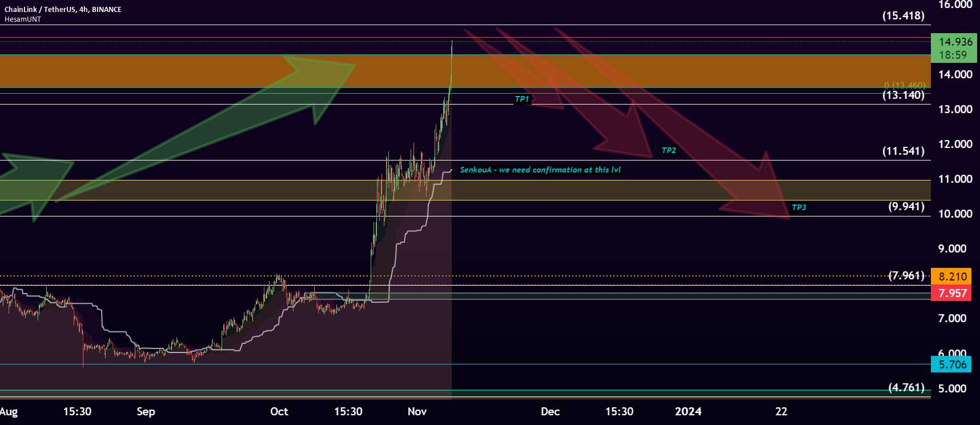The image size is (980, 425).
Task: Click the red 7.957 price tag
Action: (951, 293)
